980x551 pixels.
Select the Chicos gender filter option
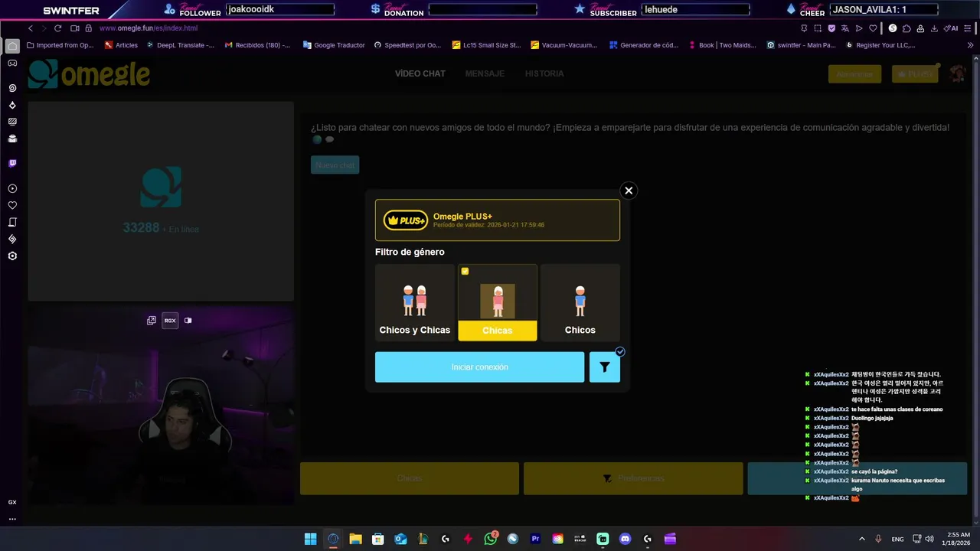580,302
